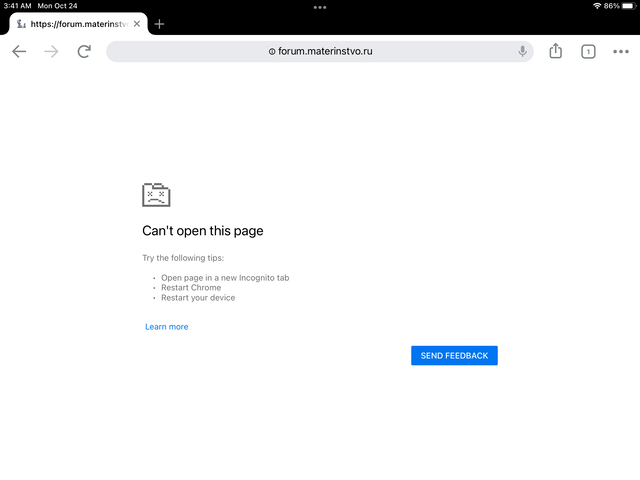Click 'Open page in a new Incognito tab' tip
640x480 pixels.
pos(225,278)
